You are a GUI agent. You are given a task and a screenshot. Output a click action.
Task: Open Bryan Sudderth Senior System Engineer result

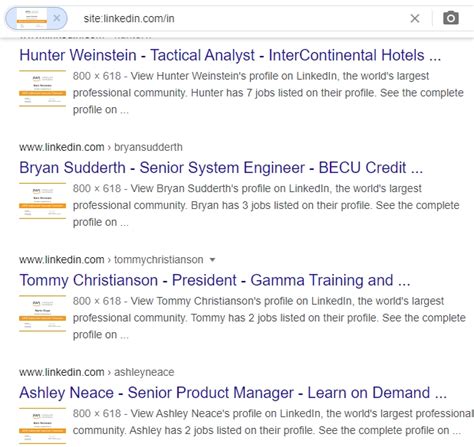pyautogui.click(x=221, y=168)
